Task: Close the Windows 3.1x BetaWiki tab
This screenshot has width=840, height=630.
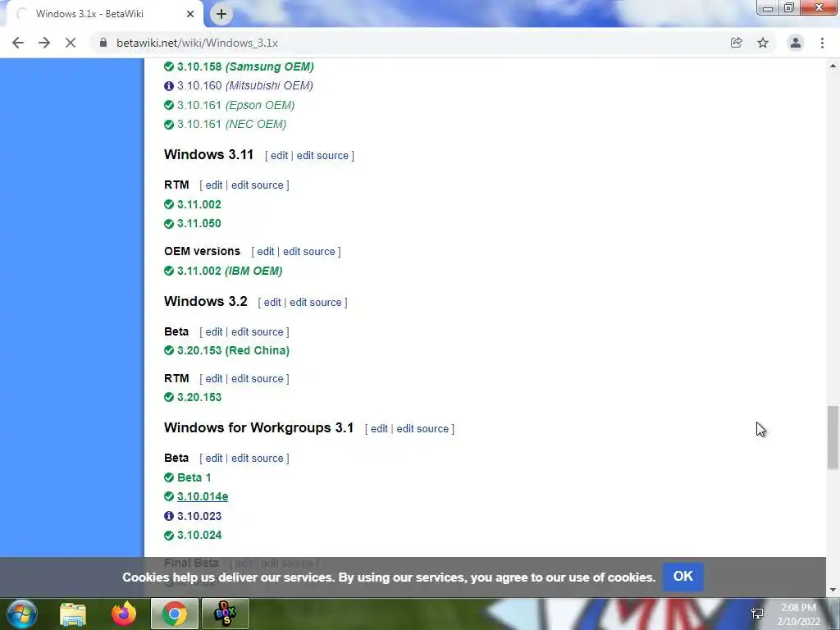Action: point(190,14)
